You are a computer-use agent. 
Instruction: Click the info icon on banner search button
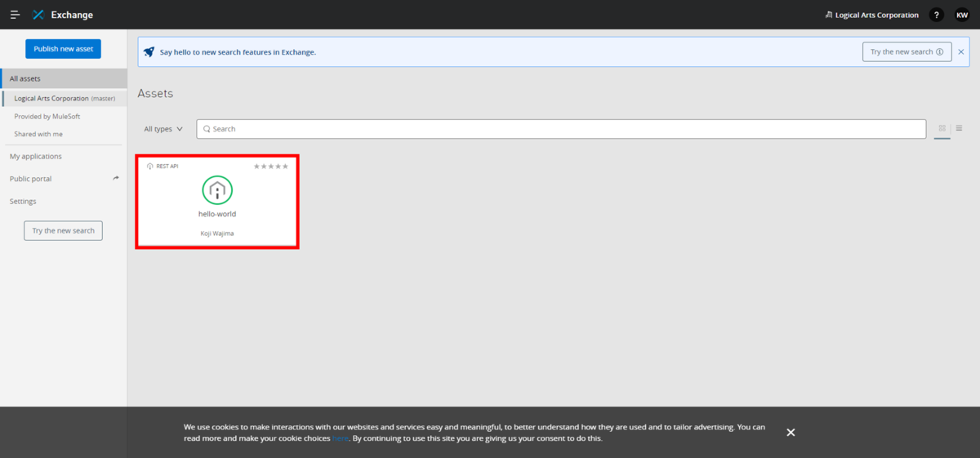[940, 51]
